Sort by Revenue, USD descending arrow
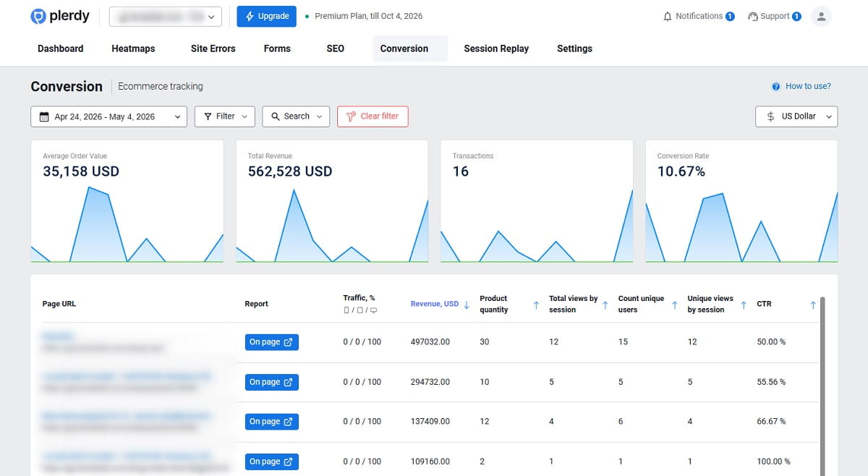868x476 pixels. [467, 304]
